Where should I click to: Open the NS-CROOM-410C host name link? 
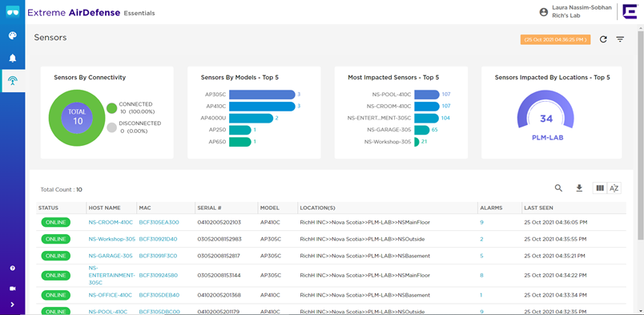[111, 222]
